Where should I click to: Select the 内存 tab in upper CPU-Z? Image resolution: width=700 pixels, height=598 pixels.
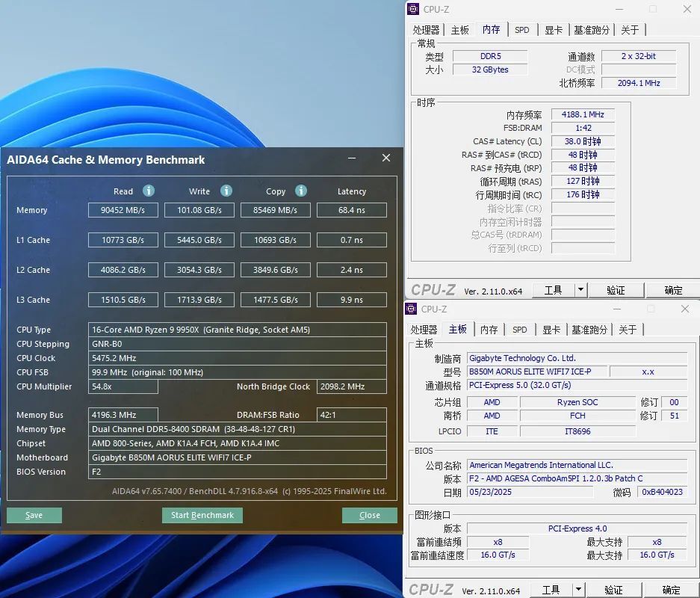coord(491,29)
